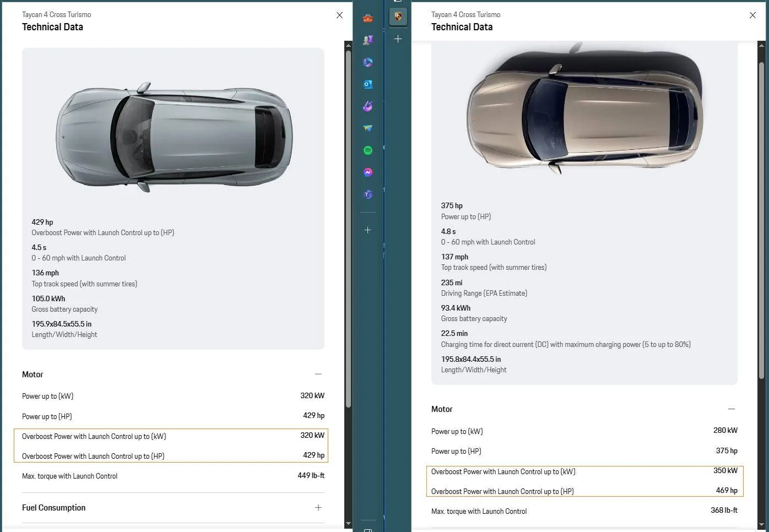This screenshot has height=532, width=769.
Task: Close the beige Taycan Technical Data panel
Action: tap(752, 15)
